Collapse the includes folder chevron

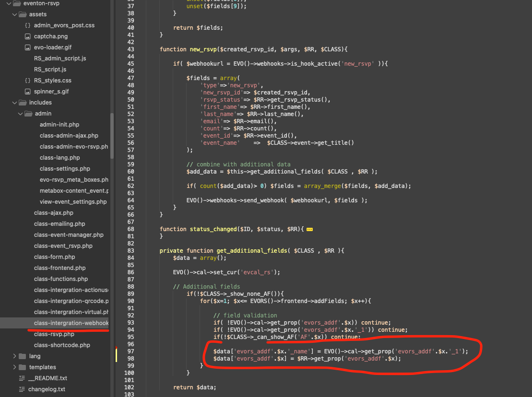coord(14,103)
